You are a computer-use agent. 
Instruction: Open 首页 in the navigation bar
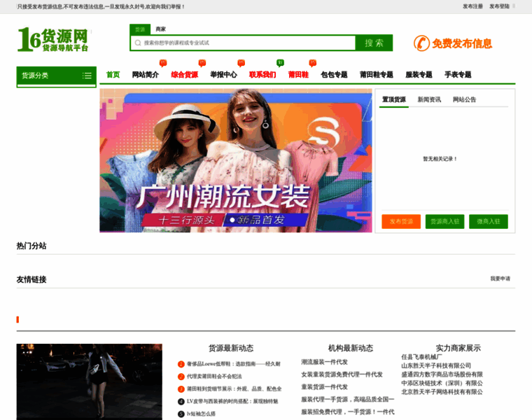coord(113,75)
